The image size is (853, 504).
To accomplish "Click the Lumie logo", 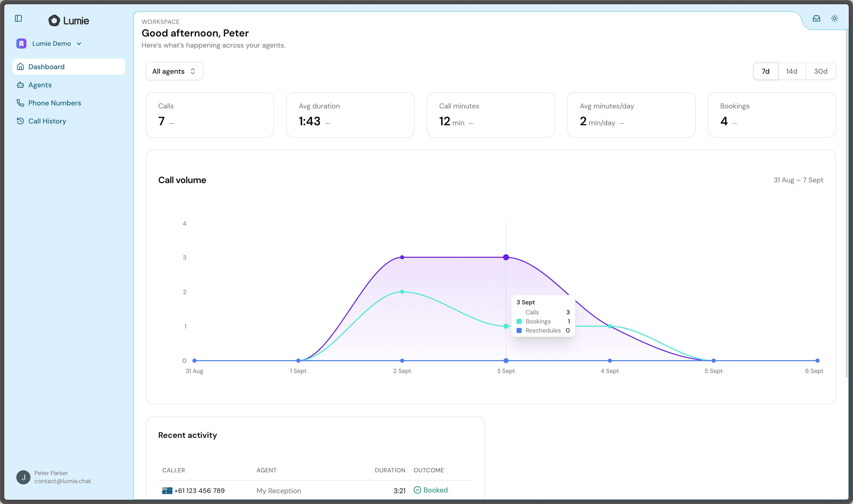I will click(69, 21).
